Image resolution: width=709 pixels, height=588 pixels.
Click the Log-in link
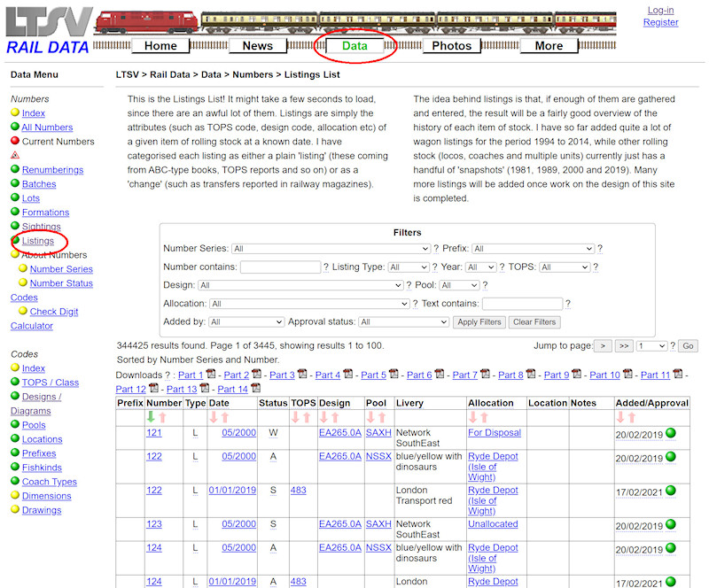click(x=660, y=10)
